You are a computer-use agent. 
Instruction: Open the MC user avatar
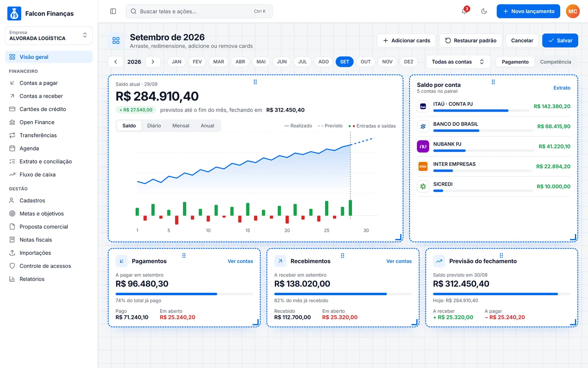coord(573,11)
